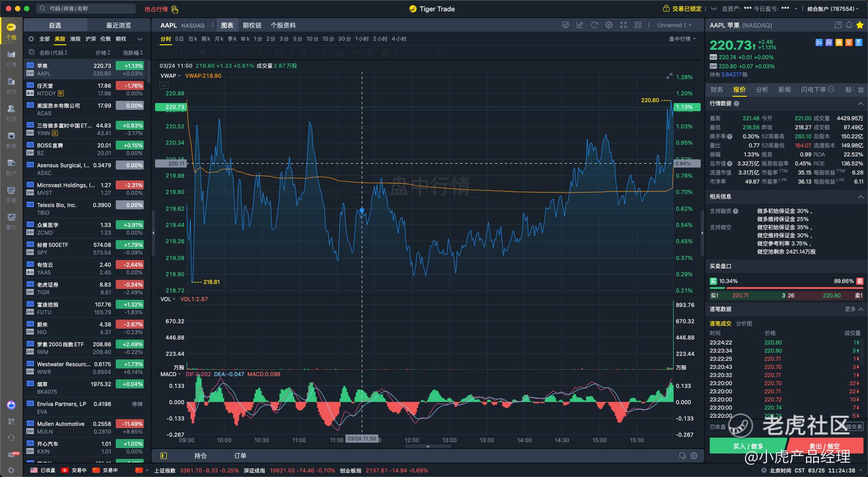
Task: Sort watchlist by 涨跌幅 column
Action: (133, 52)
